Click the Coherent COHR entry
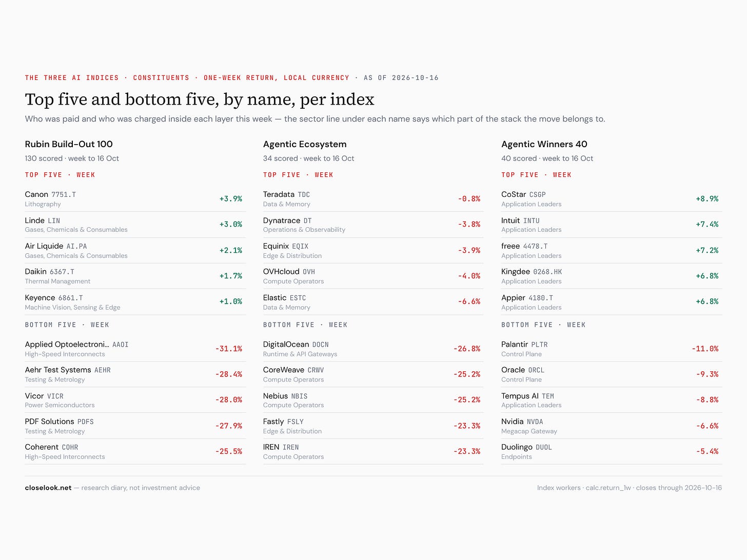This screenshot has width=747, height=560. (51, 447)
